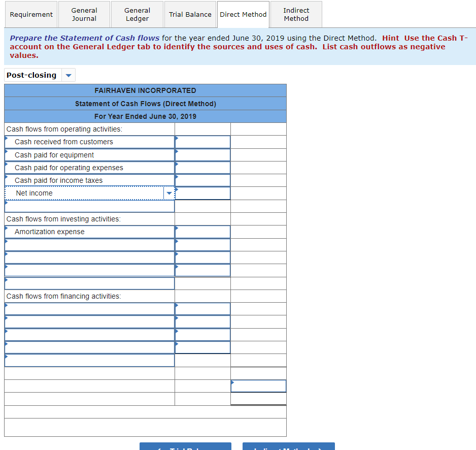Open the General Journal tab

coord(84,14)
